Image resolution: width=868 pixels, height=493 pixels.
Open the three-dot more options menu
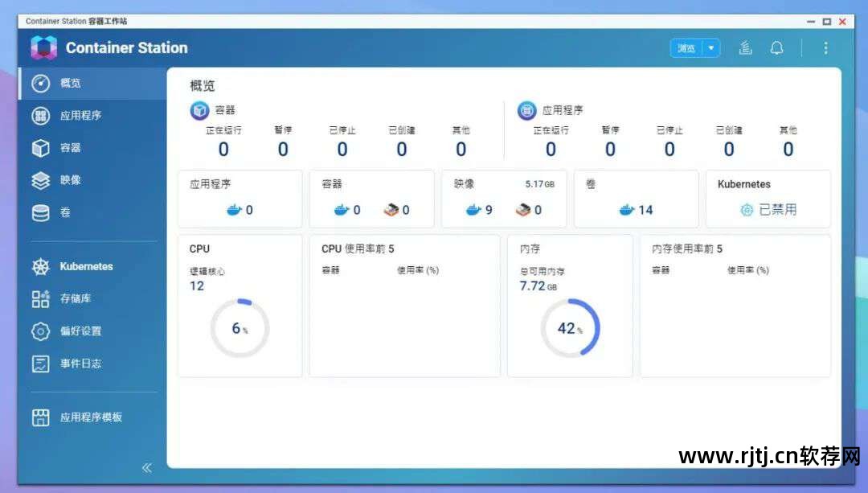[825, 48]
